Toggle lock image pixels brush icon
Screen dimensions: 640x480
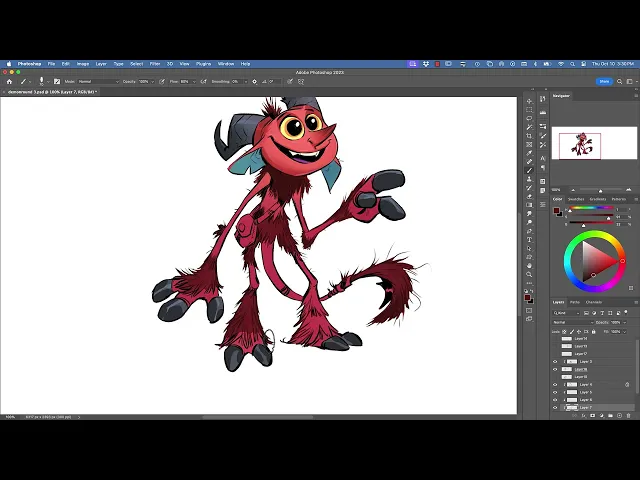[x=572, y=332]
